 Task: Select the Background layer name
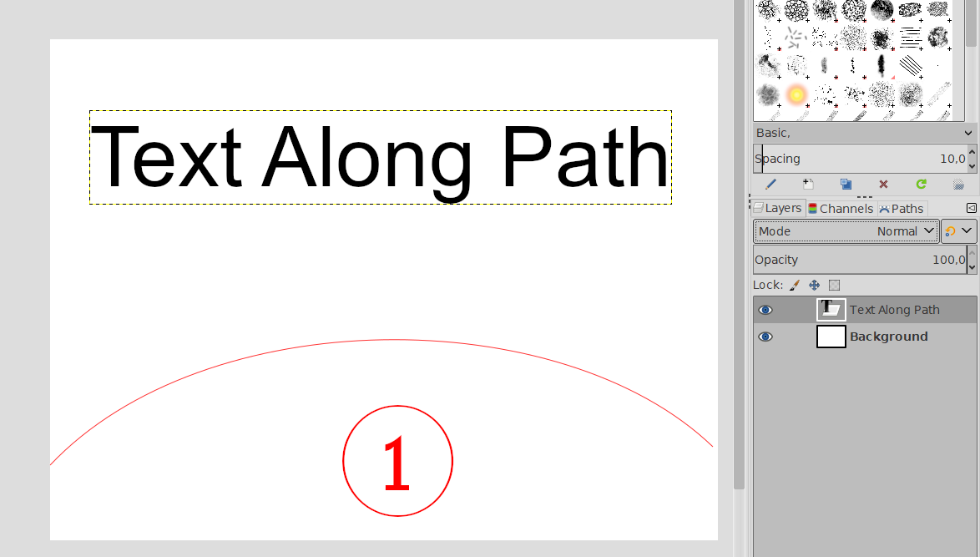tap(889, 337)
